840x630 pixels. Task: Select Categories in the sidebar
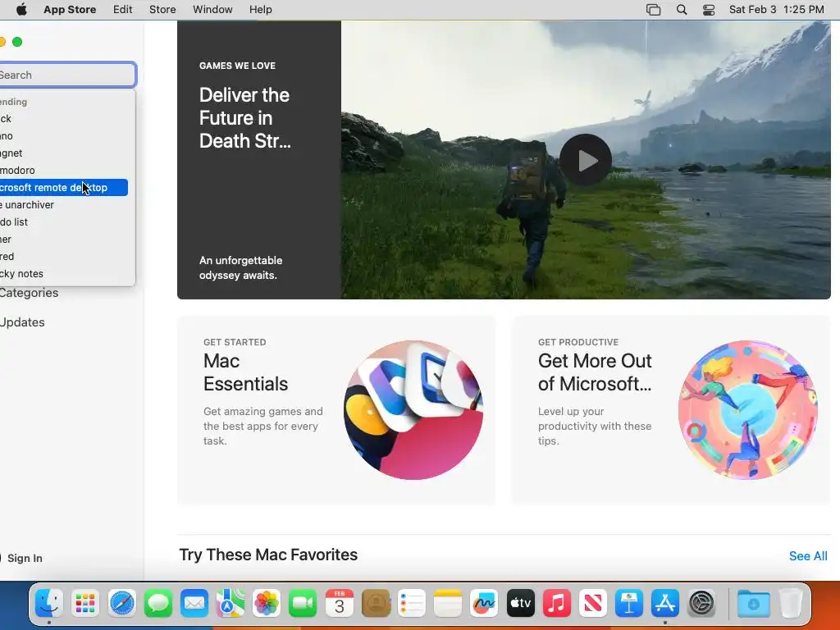click(x=29, y=293)
